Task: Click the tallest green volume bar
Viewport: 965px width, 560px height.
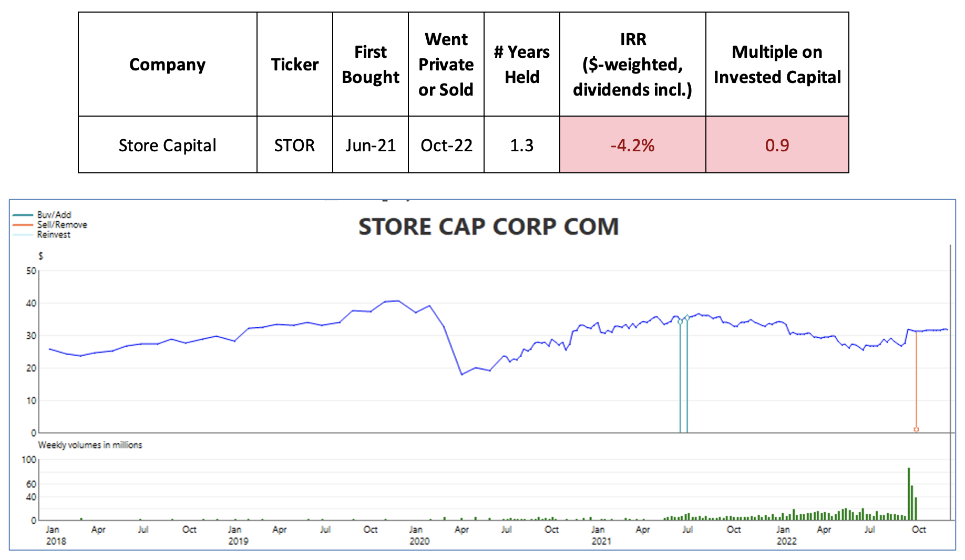Action: pyautogui.click(x=909, y=494)
